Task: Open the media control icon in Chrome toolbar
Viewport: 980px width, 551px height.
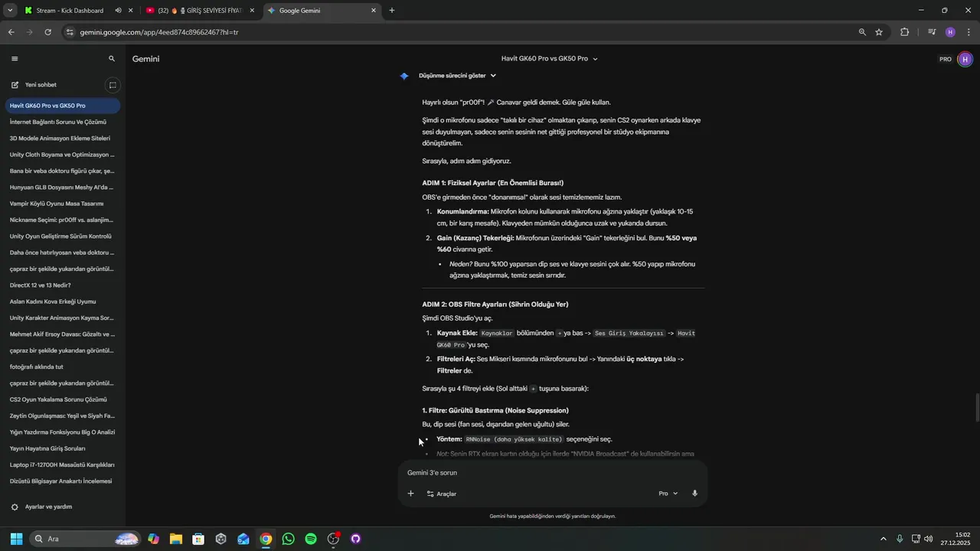Action: (932, 32)
